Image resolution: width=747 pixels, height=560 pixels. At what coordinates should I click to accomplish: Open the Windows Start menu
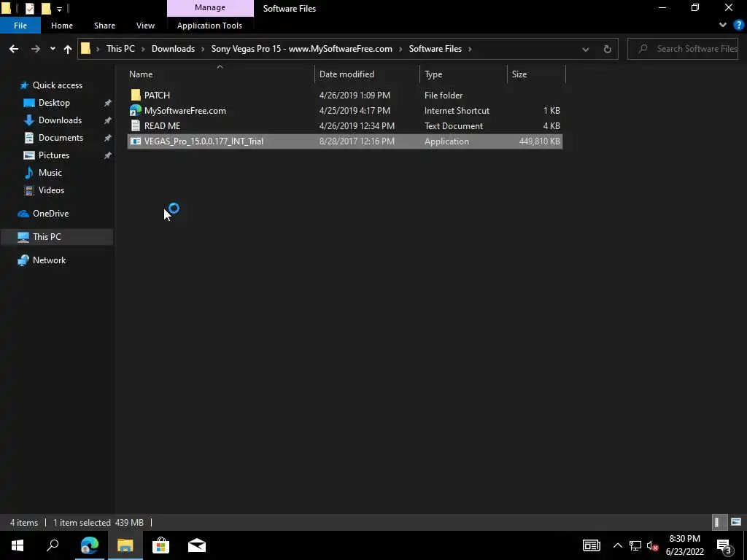[x=18, y=545]
